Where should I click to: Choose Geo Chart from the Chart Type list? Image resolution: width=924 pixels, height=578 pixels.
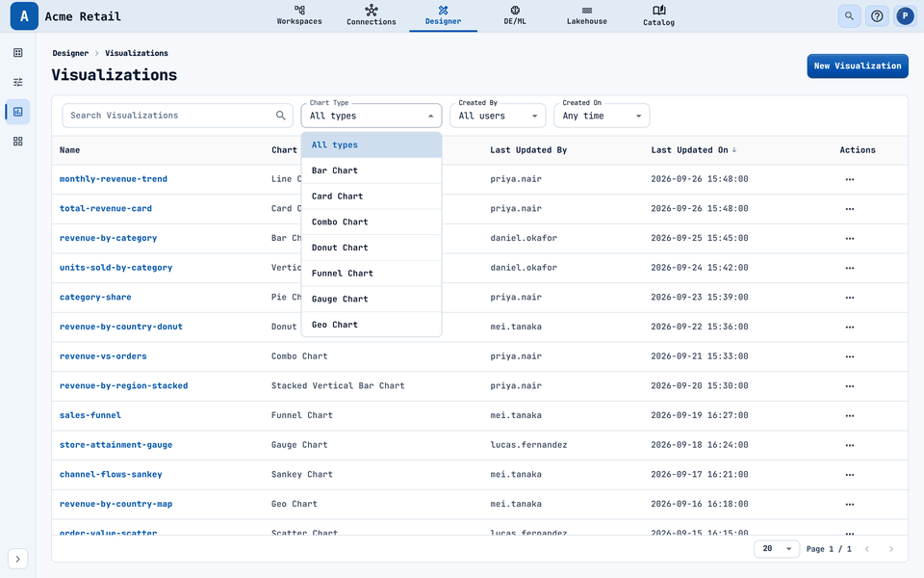coord(372,325)
